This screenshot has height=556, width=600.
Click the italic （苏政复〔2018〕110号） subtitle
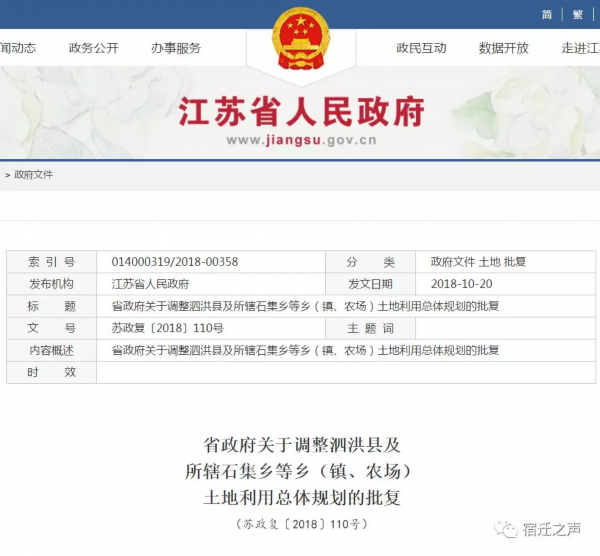(x=302, y=524)
